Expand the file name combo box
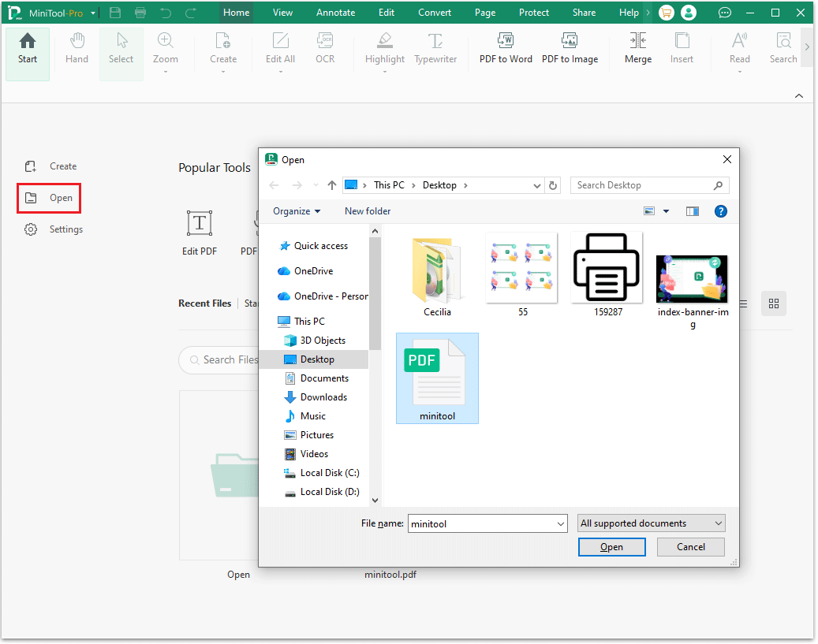 pos(561,523)
